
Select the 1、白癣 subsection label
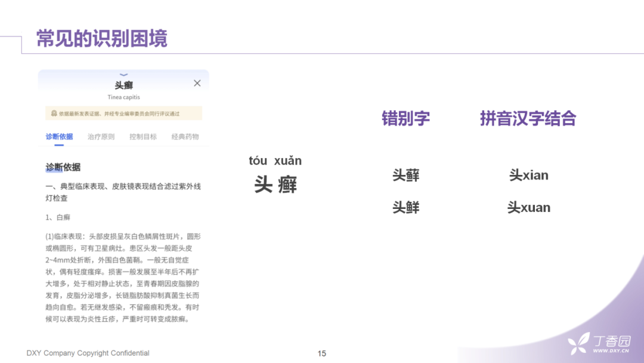click(58, 217)
